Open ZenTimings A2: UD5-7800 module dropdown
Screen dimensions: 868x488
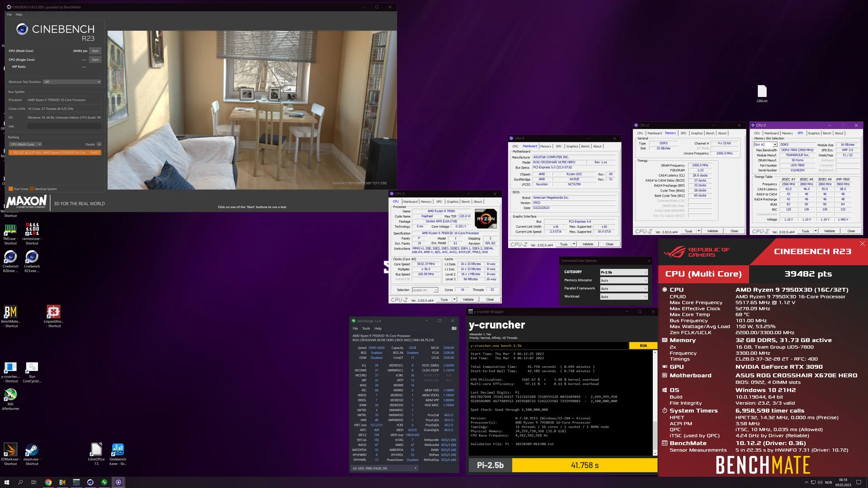(384, 468)
